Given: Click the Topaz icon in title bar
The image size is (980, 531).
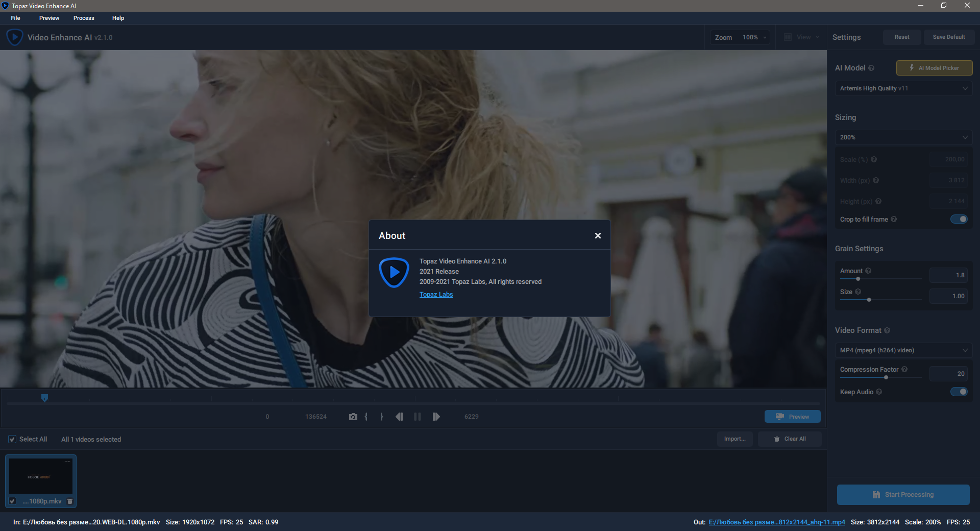Looking at the screenshot, I should (5, 6).
